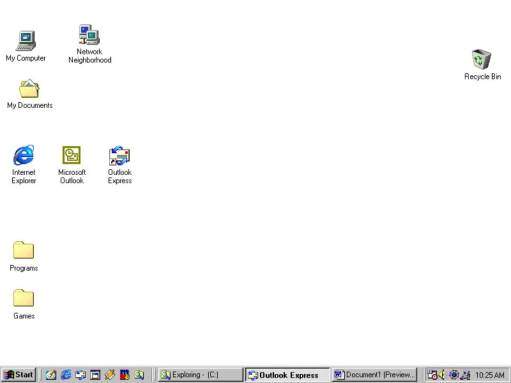Image resolution: width=511 pixels, height=383 pixels.
Task: Click the 10:25 AM system clock
Action: click(490, 375)
